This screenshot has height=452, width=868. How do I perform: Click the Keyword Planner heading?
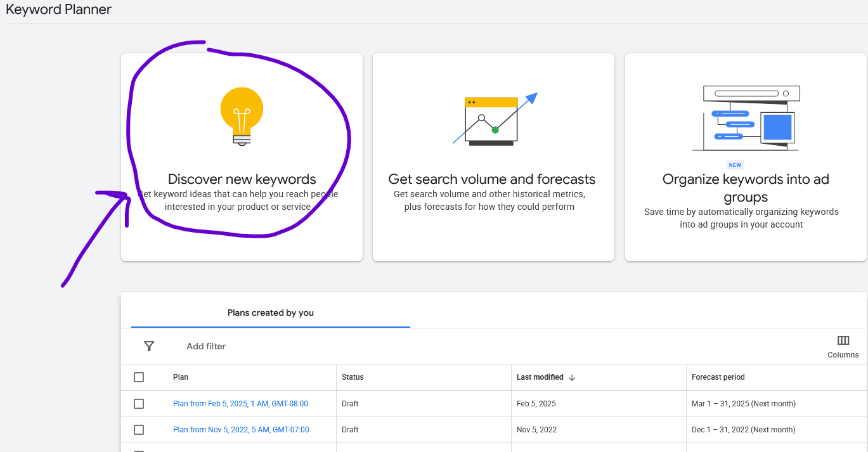click(x=58, y=10)
